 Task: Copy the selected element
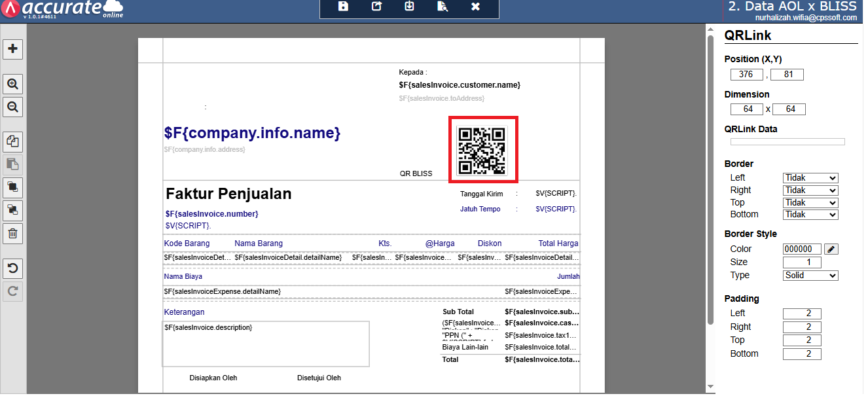point(13,141)
